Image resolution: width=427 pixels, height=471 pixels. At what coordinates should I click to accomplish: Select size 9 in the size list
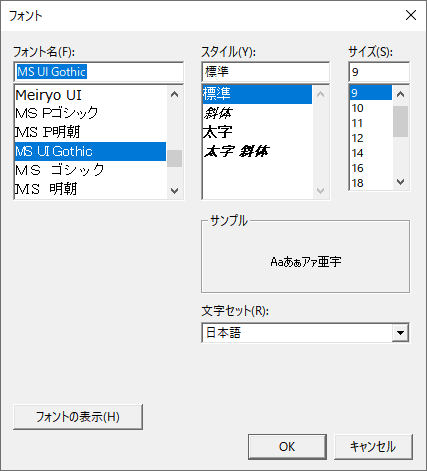(x=371, y=93)
